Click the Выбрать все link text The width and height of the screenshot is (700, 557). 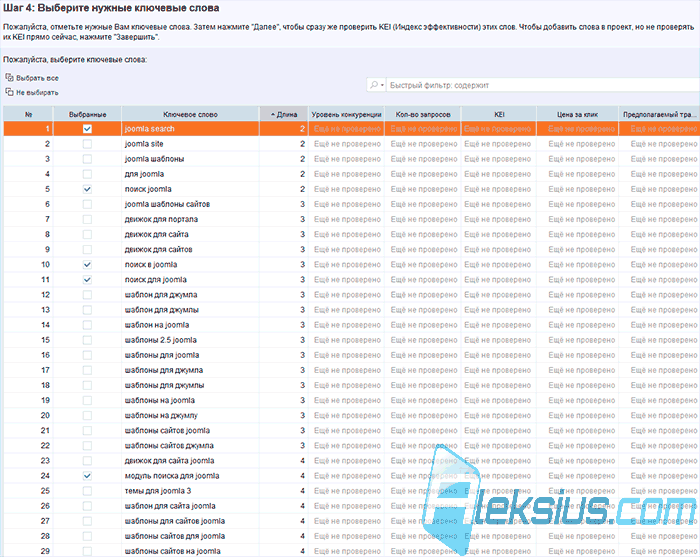[x=38, y=78]
